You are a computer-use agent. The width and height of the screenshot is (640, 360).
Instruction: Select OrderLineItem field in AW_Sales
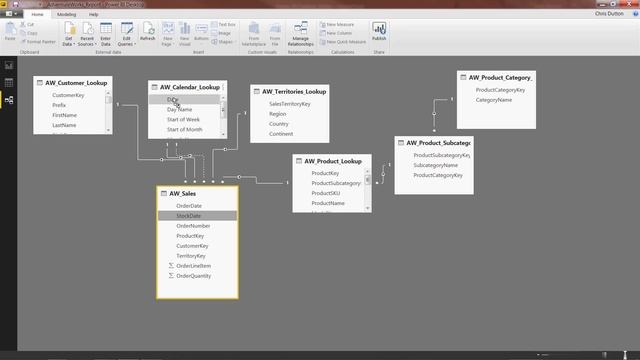(x=198, y=266)
